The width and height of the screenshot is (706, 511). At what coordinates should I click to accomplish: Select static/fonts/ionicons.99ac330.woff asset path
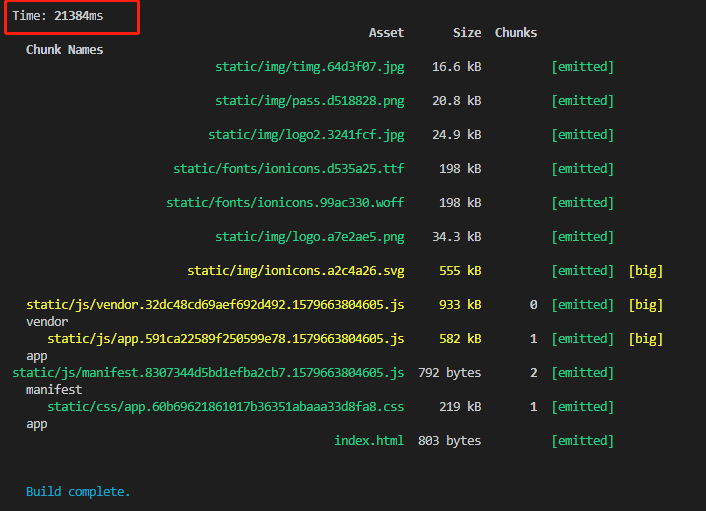pyautogui.click(x=285, y=203)
